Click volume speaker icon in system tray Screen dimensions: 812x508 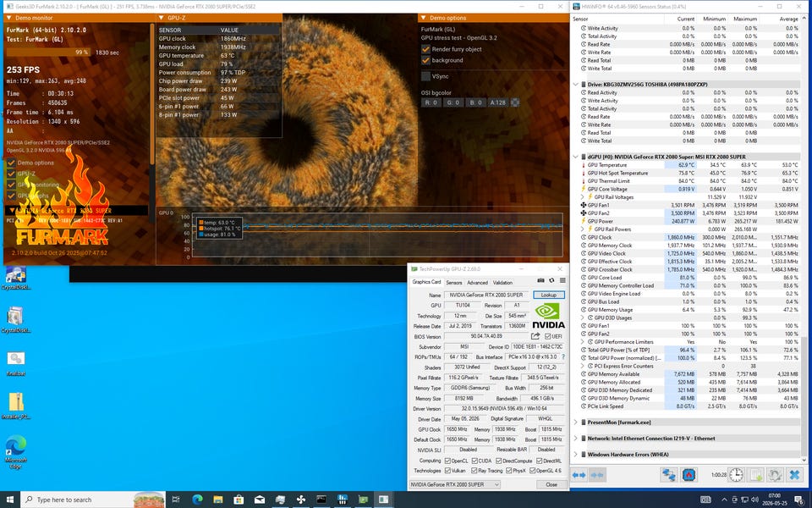pos(755,500)
